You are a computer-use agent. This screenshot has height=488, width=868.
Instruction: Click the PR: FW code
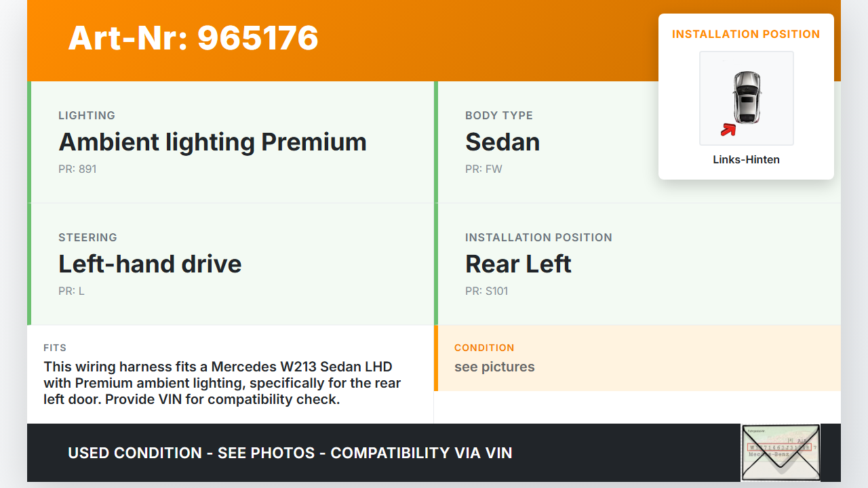[484, 169]
